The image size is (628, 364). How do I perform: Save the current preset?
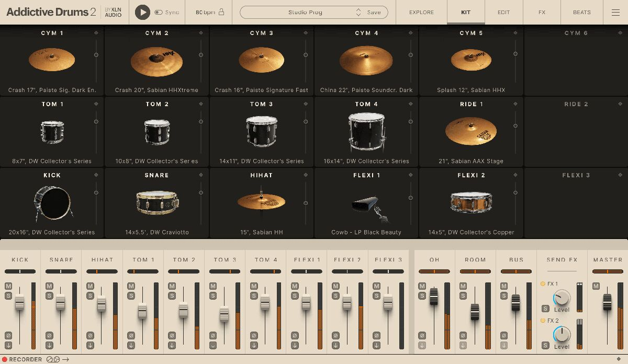pyautogui.click(x=374, y=12)
